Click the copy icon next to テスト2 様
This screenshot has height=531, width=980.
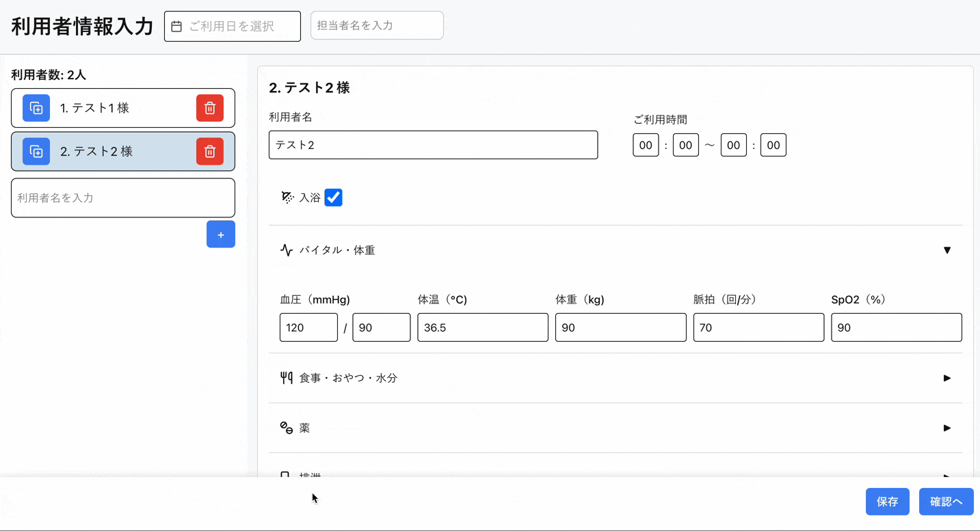35,151
